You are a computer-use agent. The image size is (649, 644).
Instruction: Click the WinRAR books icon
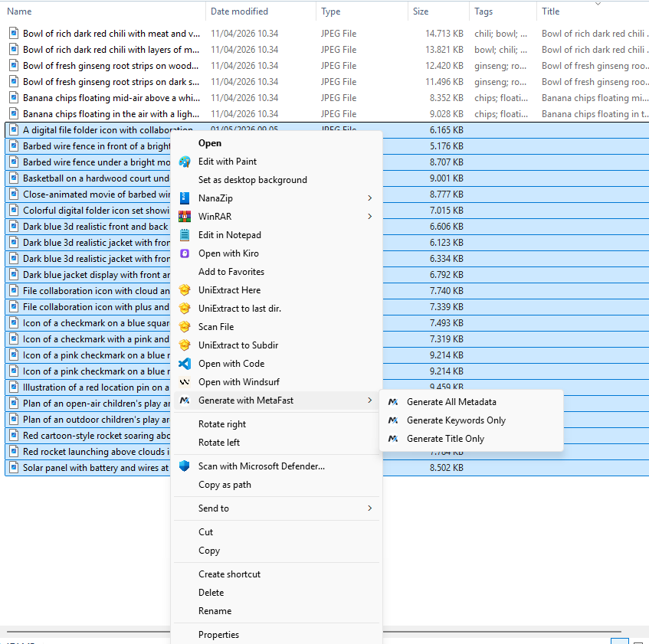pos(185,216)
